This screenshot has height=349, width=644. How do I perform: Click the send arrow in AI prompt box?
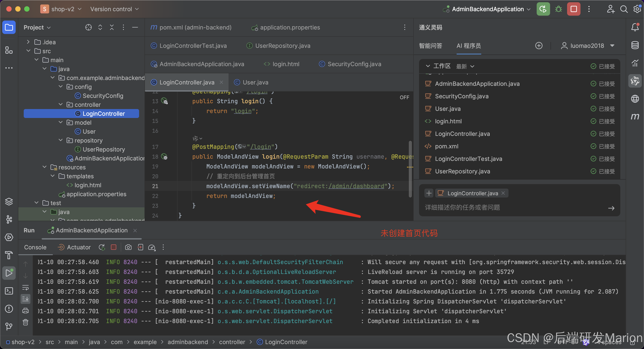click(x=611, y=208)
